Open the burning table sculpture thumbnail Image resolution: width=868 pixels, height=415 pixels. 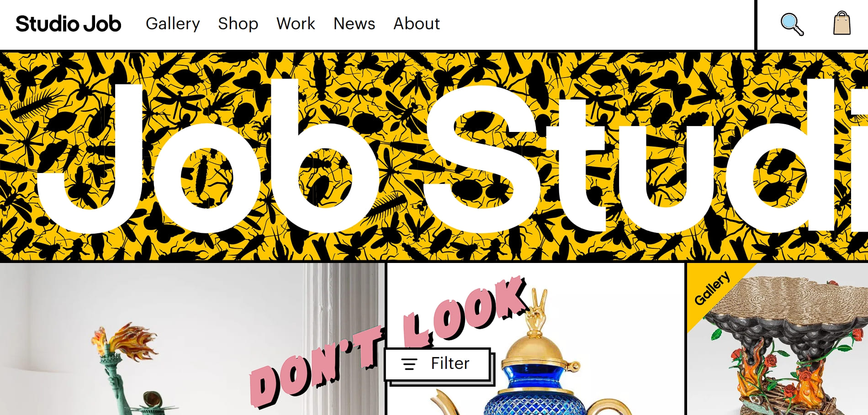coord(778,339)
